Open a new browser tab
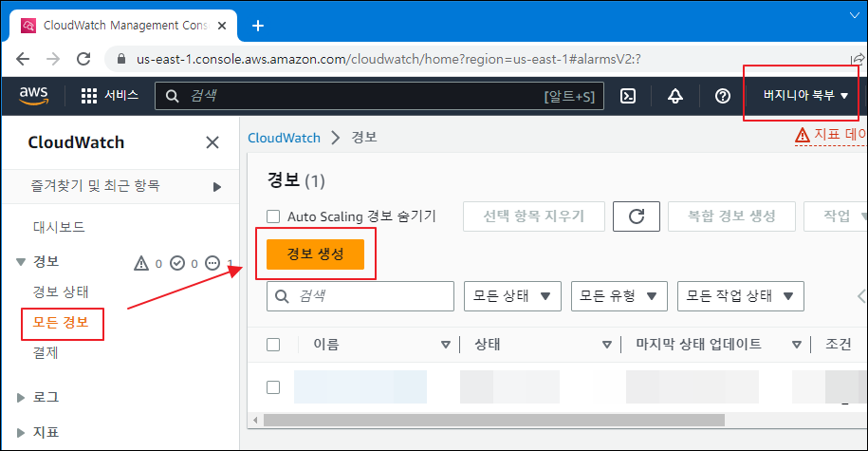 257,26
